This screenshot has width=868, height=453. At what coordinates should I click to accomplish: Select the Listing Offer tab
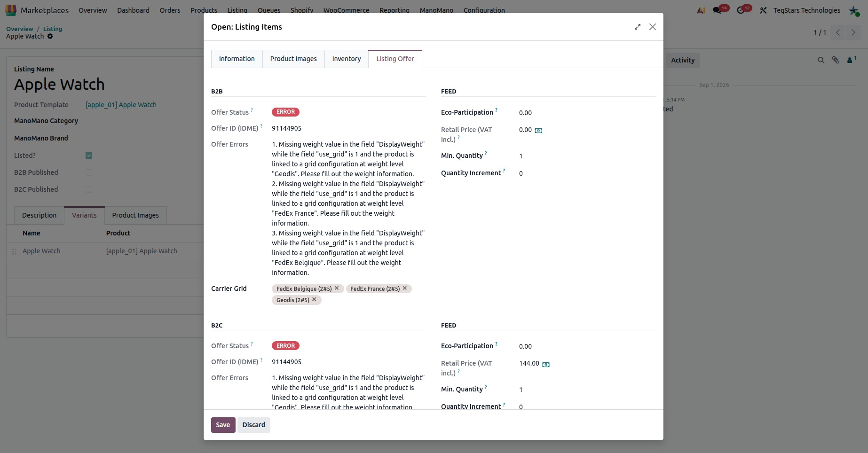[395, 59]
